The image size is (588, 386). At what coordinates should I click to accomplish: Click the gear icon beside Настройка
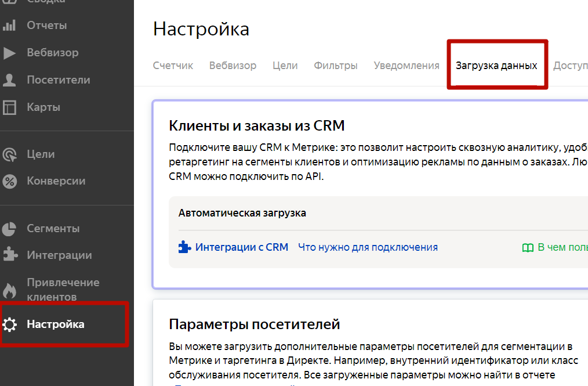pyautogui.click(x=9, y=324)
